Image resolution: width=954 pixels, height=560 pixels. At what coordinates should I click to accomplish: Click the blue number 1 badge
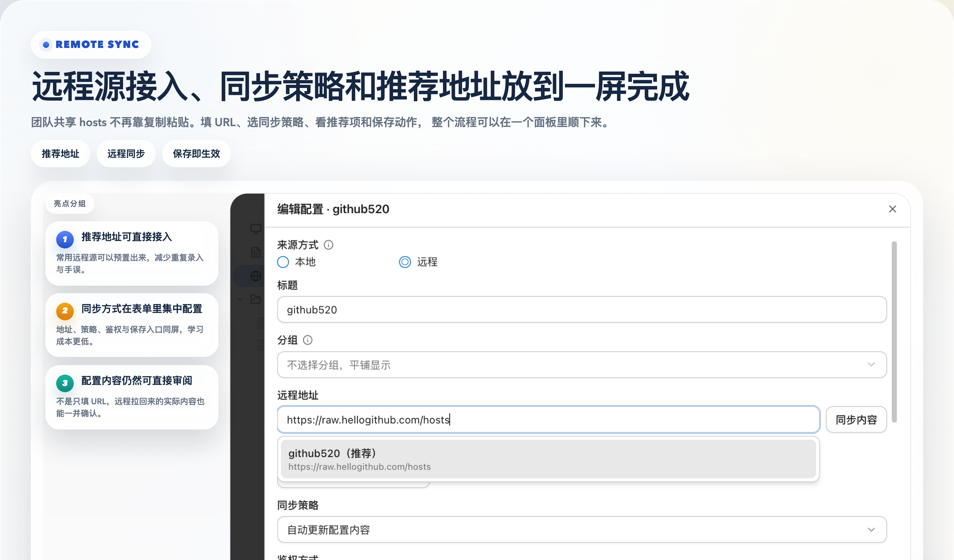pyautogui.click(x=65, y=239)
